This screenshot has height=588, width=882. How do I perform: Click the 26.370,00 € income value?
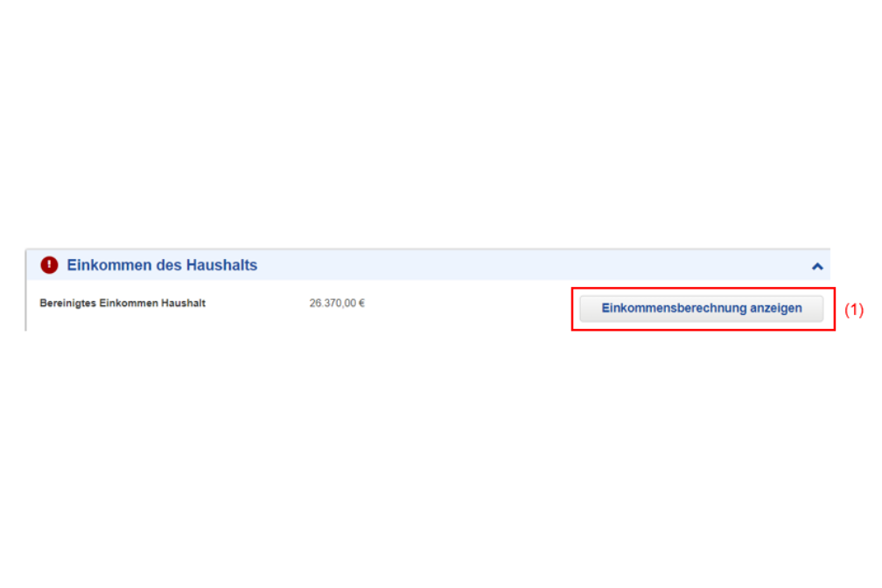click(x=337, y=303)
